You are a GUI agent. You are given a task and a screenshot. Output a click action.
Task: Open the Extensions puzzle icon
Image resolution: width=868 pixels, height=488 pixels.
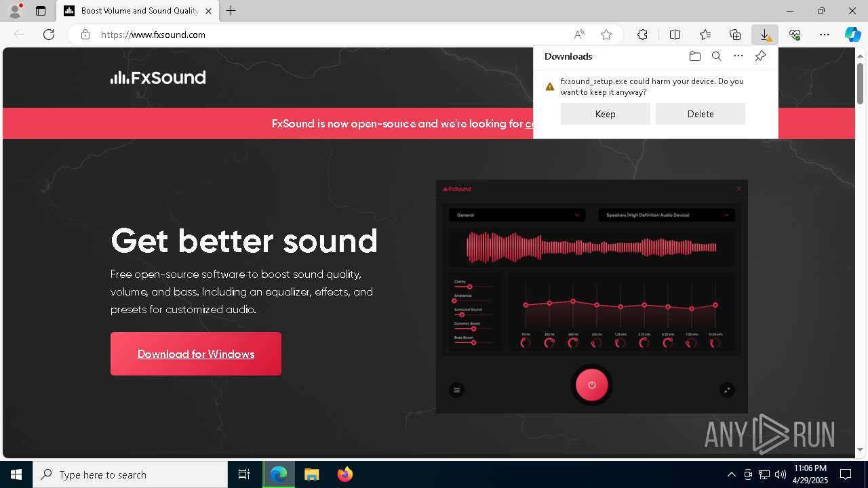point(642,35)
